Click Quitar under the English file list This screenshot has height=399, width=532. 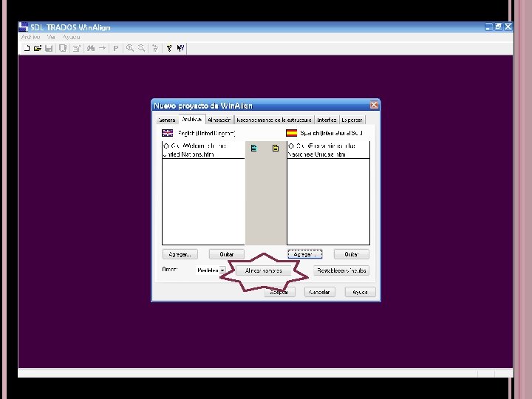point(227,254)
